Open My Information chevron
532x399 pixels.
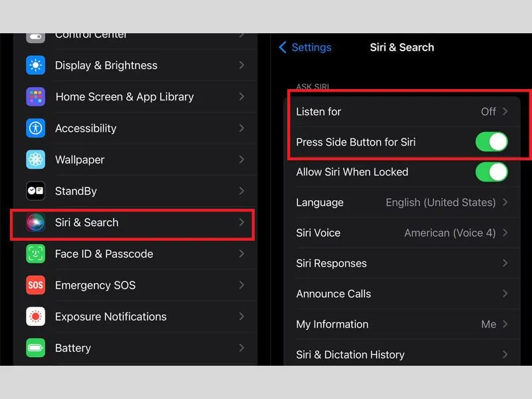click(505, 324)
